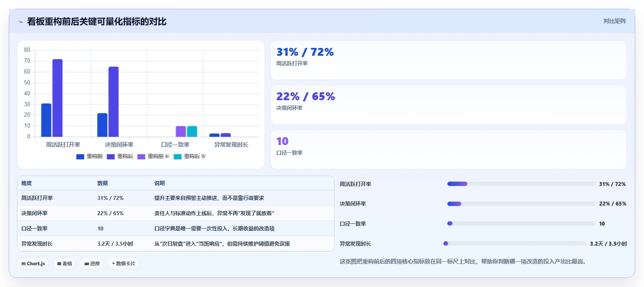Click the dashboard title 看板重构前后关键可量化指标的对比

click(97, 21)
